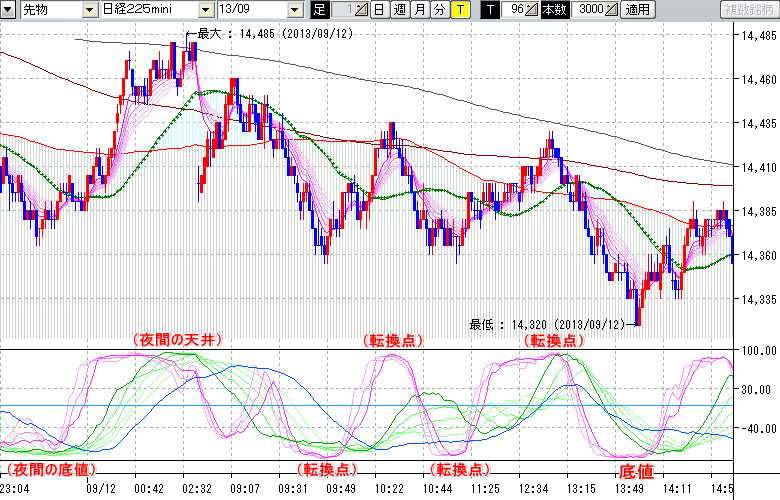This screenshot has width=780, height=500.
Task: Adjust the 本数 3000 spinner
Action: pos(612,10)
